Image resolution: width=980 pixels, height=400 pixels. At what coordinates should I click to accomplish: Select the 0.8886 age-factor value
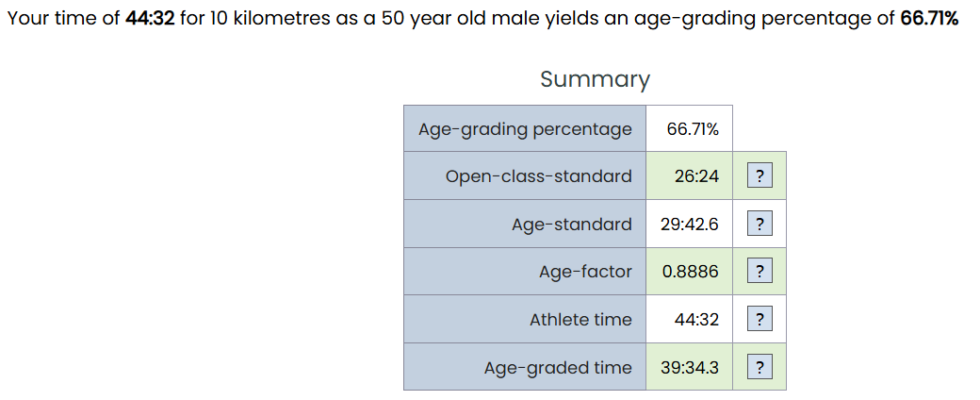pyautogui.click(x=690, y=272)
